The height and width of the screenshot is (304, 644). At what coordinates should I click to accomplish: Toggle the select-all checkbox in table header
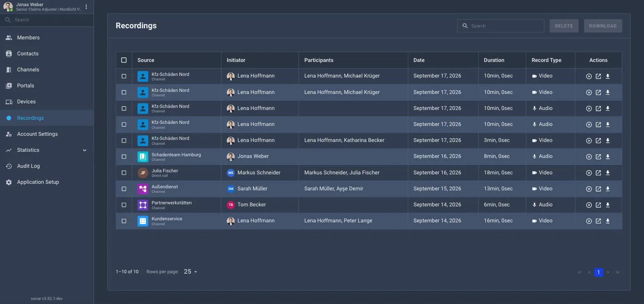point(124,60)
